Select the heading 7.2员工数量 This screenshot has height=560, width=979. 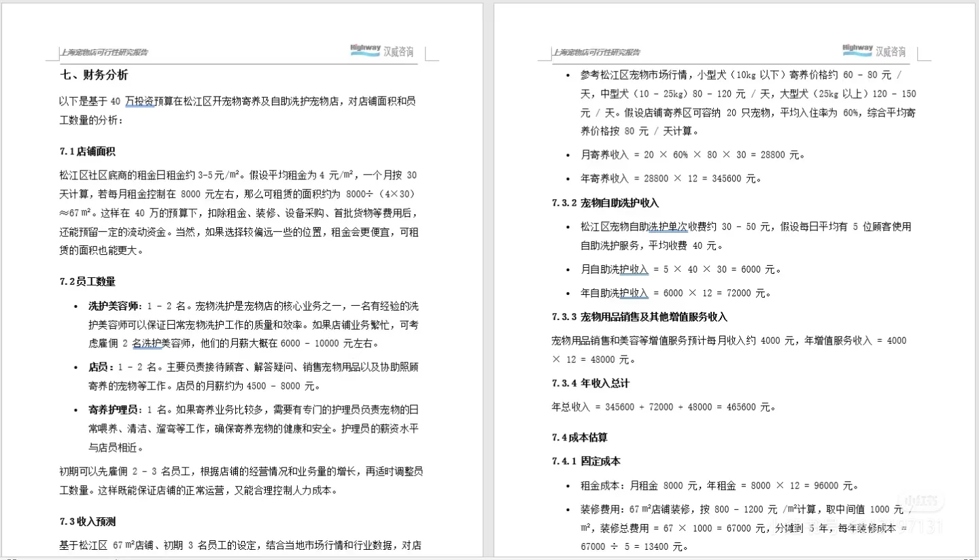(87, 281)
